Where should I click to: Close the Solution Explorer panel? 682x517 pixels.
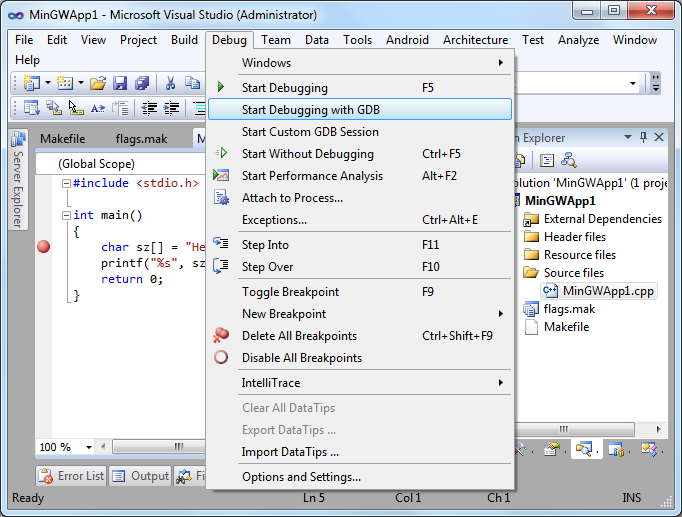(x=659, y=137)
